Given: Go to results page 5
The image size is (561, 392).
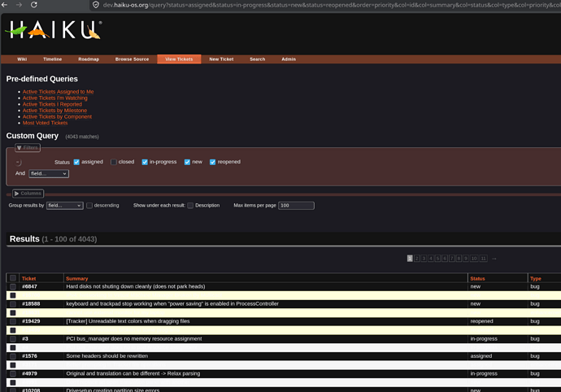Looking at the screenshot, I should point(437,259).
